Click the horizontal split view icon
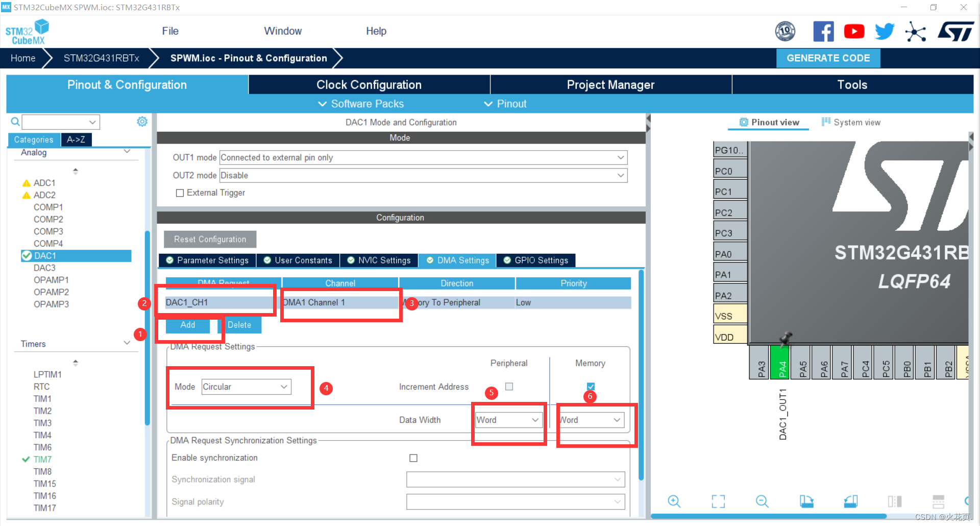Viewport: 980px width, 526px height. pos(938,501)
